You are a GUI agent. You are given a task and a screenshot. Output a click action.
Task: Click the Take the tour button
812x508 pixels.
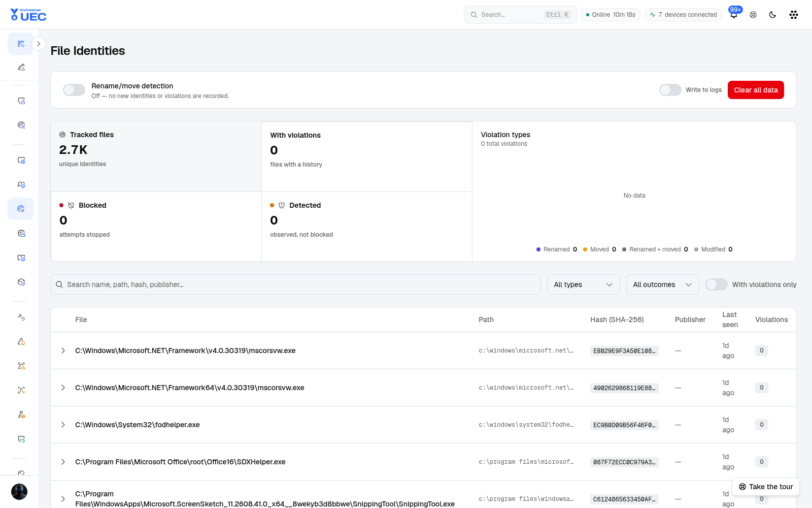(766, 487)
